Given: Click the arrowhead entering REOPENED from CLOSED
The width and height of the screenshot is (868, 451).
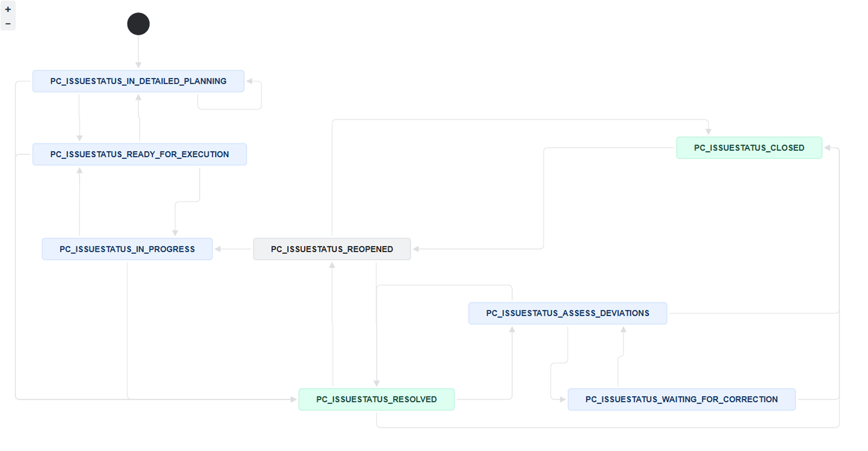Looking at the screenshot, I should (416, 249).
